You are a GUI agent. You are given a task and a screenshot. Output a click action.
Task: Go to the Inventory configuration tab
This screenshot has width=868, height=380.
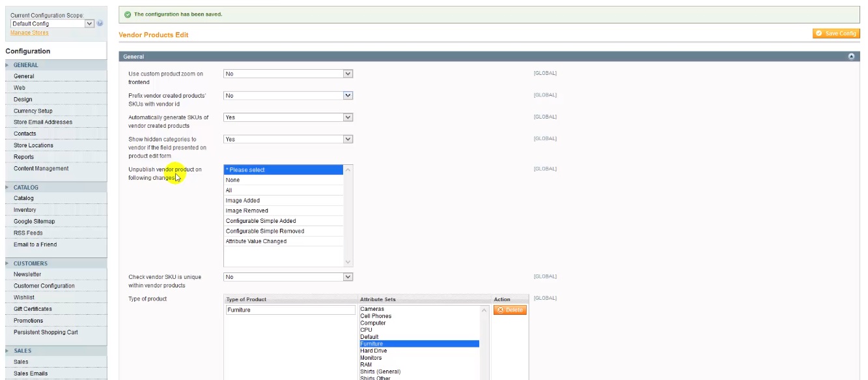[x=25, y=210]
